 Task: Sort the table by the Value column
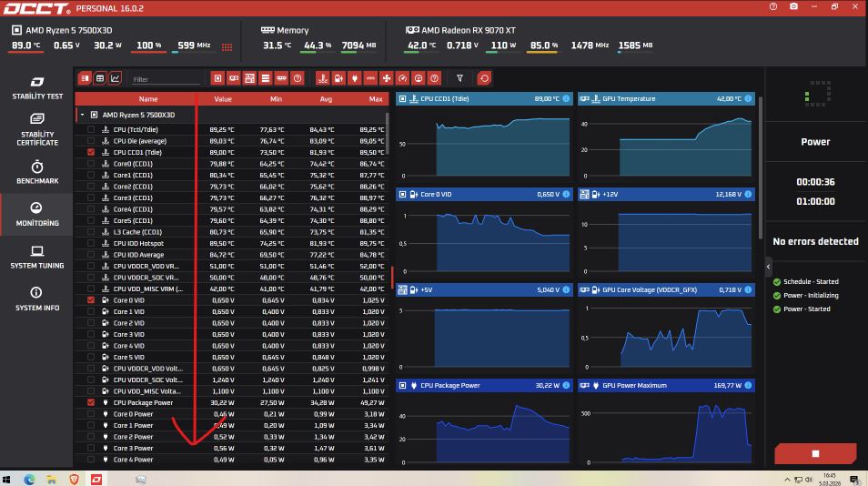[x=223, y=99]
